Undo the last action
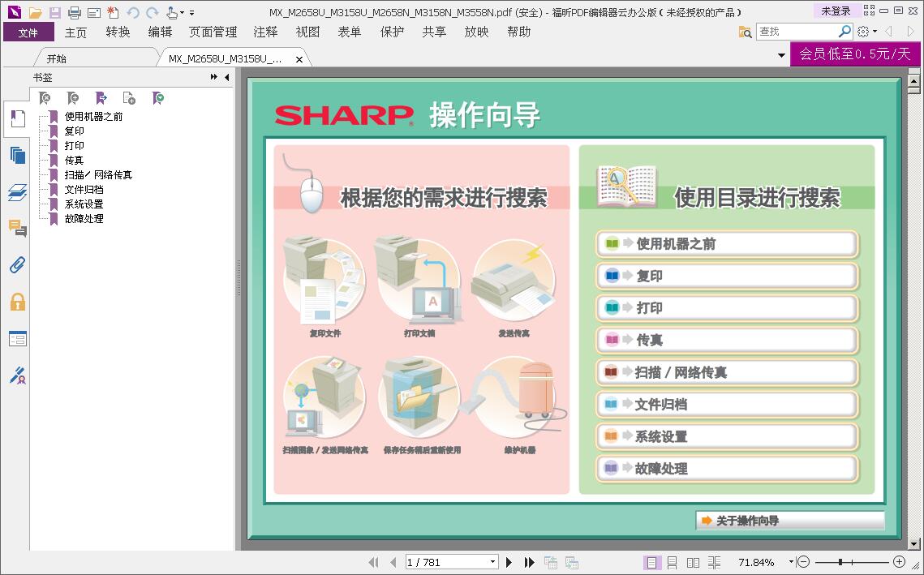This screenshot has height=575, width=924. pos(133,12)
